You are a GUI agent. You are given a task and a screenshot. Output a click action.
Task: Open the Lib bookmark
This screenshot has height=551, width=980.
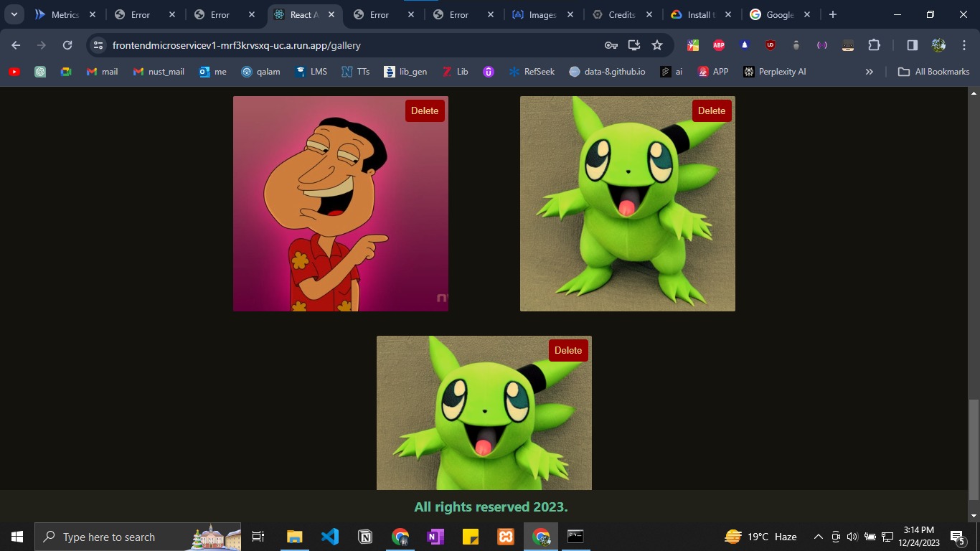(456, 72)
